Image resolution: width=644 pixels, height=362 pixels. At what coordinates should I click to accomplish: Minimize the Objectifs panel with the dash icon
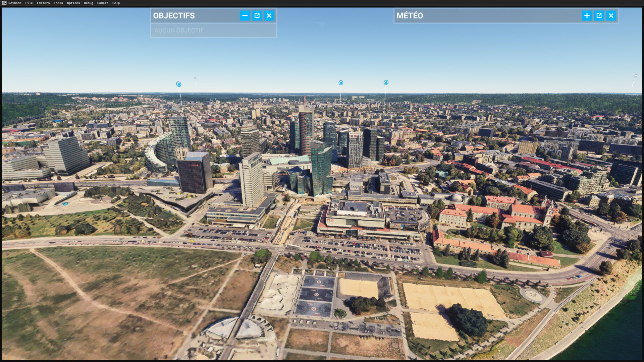tap(245, 16)
